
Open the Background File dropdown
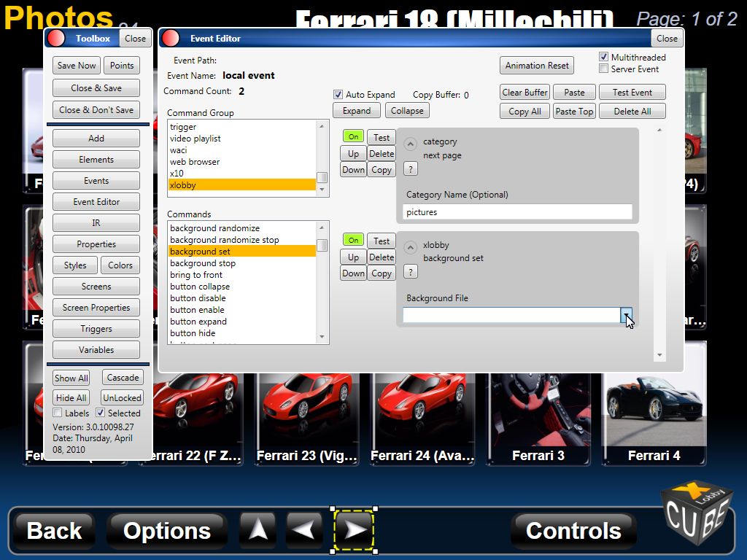pyautogui.click(x=626, y=315)
